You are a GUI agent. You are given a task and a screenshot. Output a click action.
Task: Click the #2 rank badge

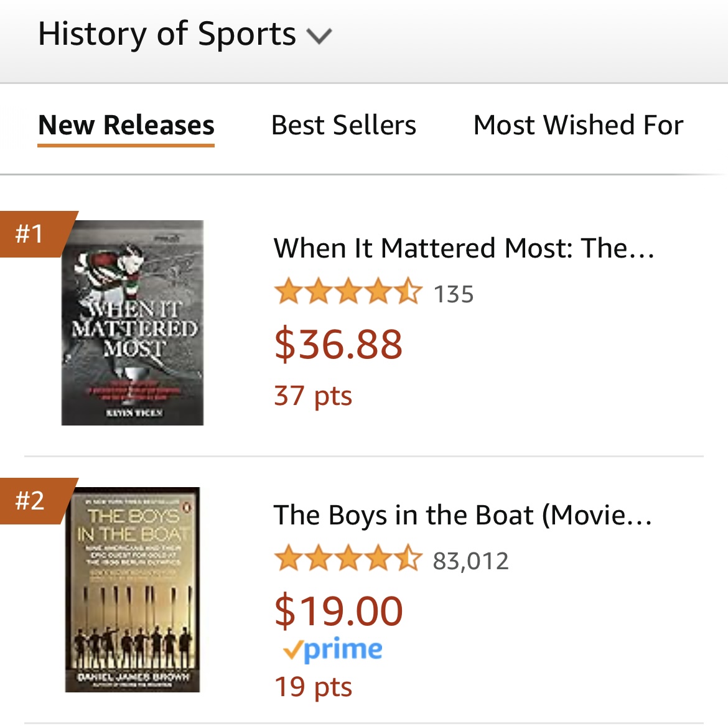(x=32, y=500)
